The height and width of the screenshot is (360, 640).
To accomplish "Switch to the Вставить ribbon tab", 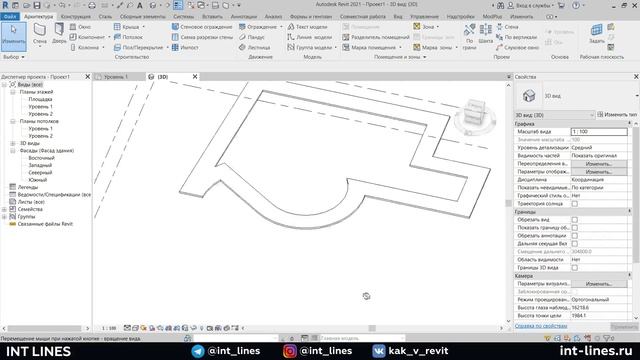I will (212, 17).
